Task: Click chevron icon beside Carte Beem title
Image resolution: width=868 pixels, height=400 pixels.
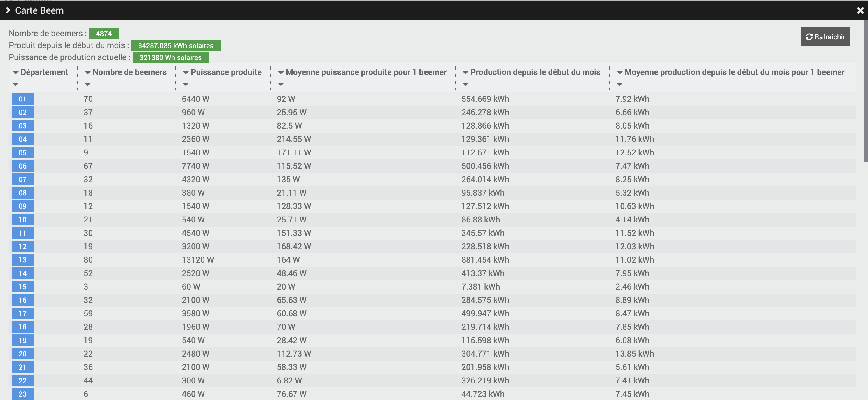Action: pyautogui.click(x=8, y=10)
